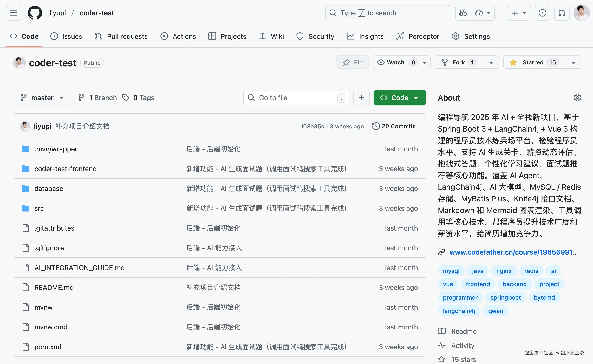This screenshot has height=364, width=593.
Task: Click the About section gear icon
Action: tap(577, 98)
